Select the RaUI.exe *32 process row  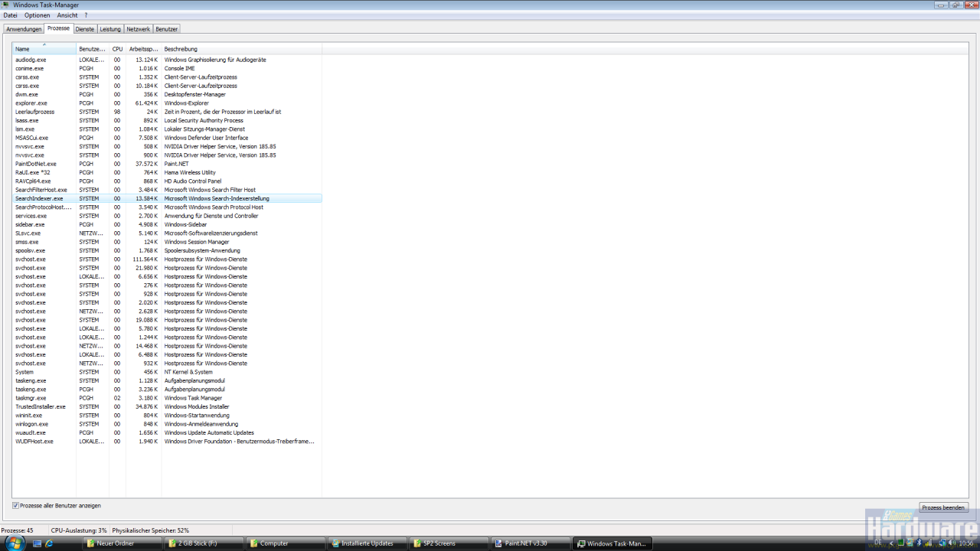167,172
